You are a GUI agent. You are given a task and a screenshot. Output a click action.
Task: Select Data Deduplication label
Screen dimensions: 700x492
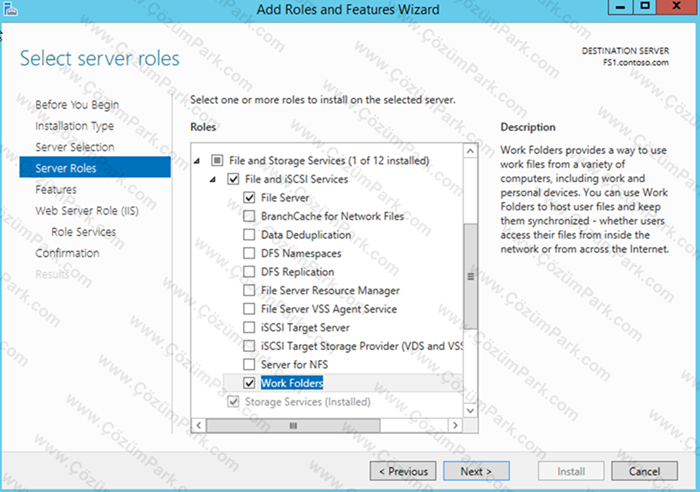click(306, 234)
